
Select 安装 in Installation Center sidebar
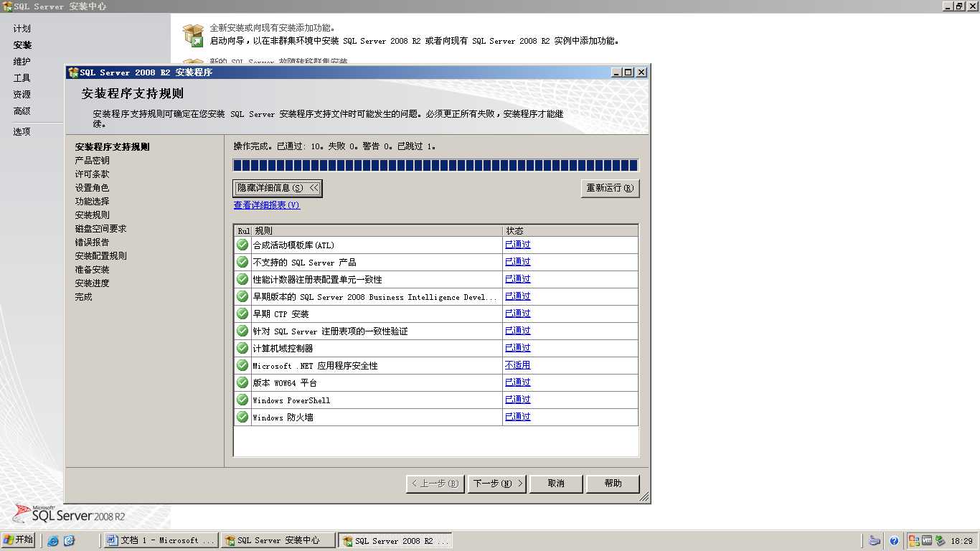point(22,45)
